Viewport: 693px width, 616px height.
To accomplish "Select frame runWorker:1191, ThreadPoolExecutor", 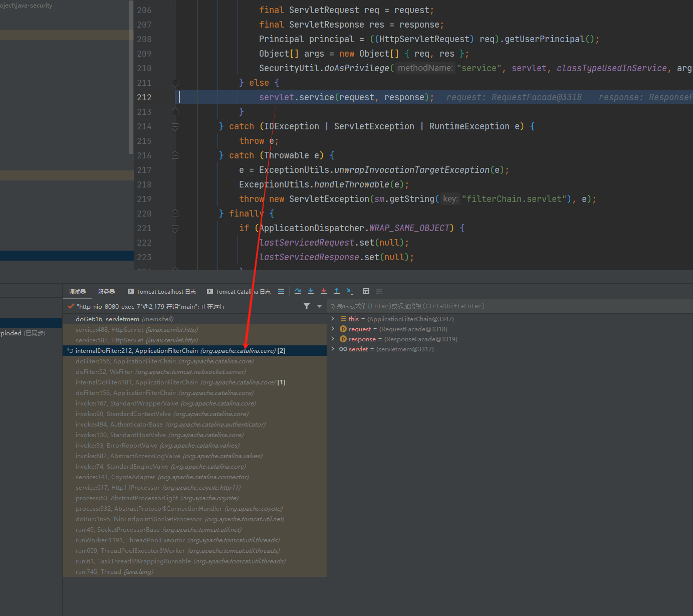I will pos(194,540).
